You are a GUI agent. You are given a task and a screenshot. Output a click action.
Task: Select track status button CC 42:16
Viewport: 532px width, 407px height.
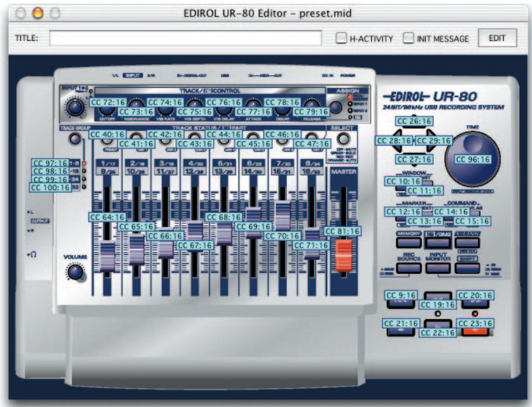pos(165,134)
